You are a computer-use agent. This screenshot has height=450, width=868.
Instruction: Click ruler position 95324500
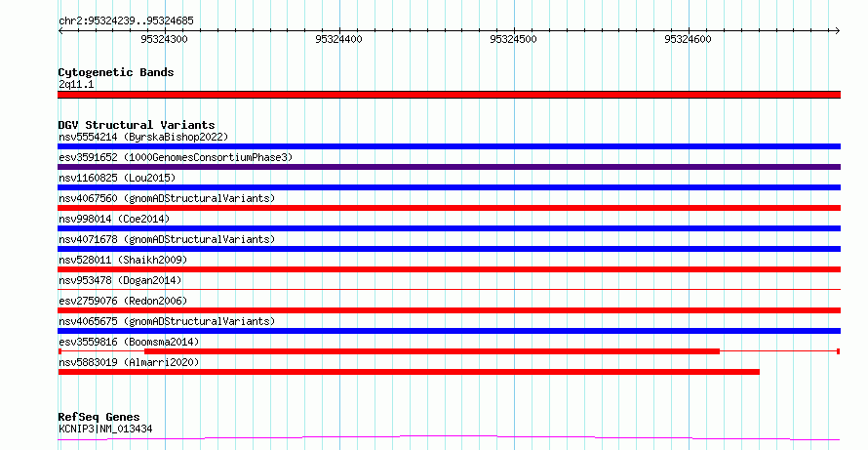point(514,39)
